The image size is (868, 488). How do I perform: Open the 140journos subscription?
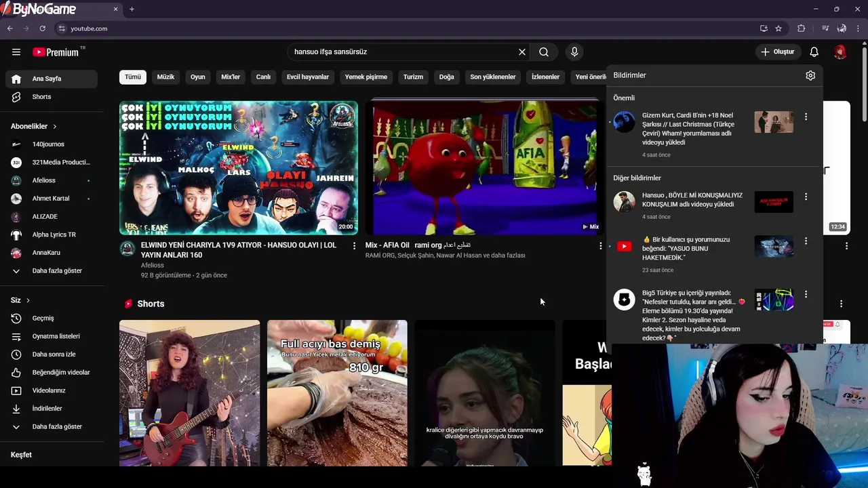tap(52, 144)
